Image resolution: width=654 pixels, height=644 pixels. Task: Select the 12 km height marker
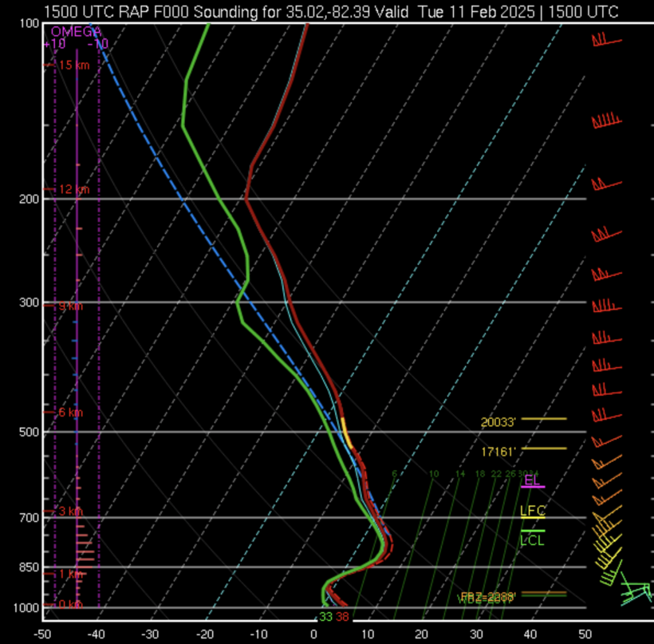click(x=74, y=189)
